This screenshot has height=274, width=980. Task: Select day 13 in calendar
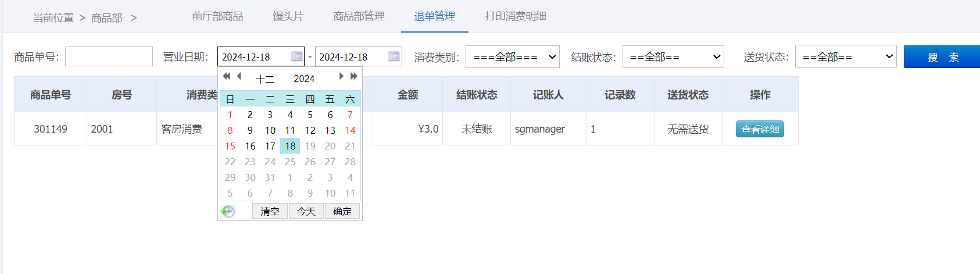coord(330,130)
